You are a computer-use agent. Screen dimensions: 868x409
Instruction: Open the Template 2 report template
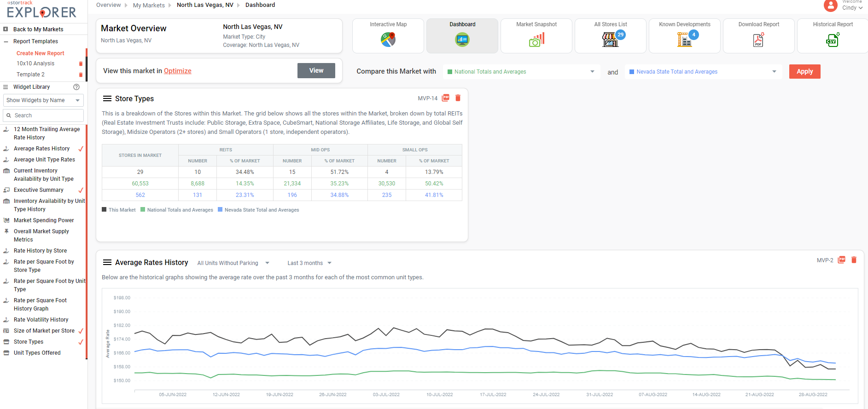30,75
